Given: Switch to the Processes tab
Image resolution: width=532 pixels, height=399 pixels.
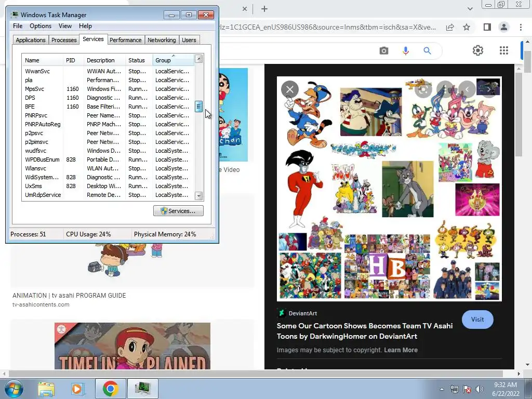Looking at the screenshot, I should (x=64, y=40).
